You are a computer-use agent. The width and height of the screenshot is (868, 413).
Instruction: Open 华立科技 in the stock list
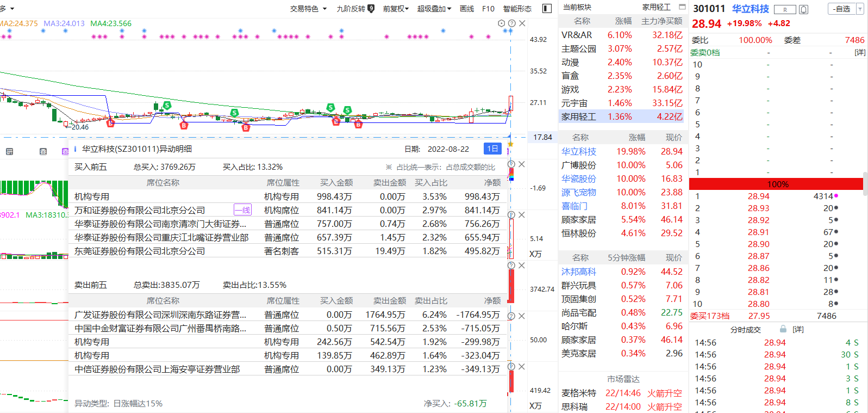point(579,152)
